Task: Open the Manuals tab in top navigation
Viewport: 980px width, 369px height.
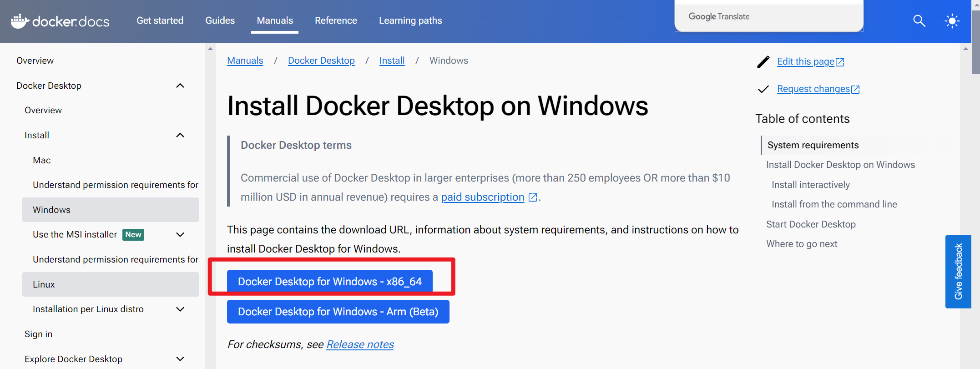Action: tap(275, 20)
